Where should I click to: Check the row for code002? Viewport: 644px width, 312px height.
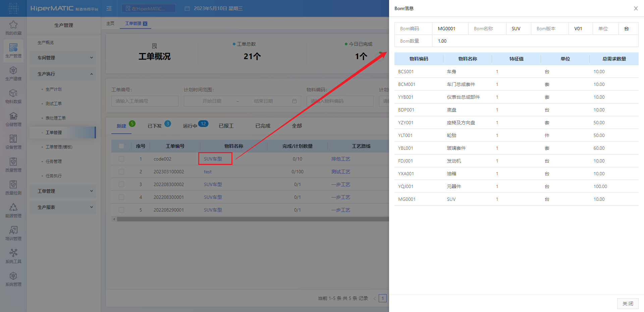[121, 159]
